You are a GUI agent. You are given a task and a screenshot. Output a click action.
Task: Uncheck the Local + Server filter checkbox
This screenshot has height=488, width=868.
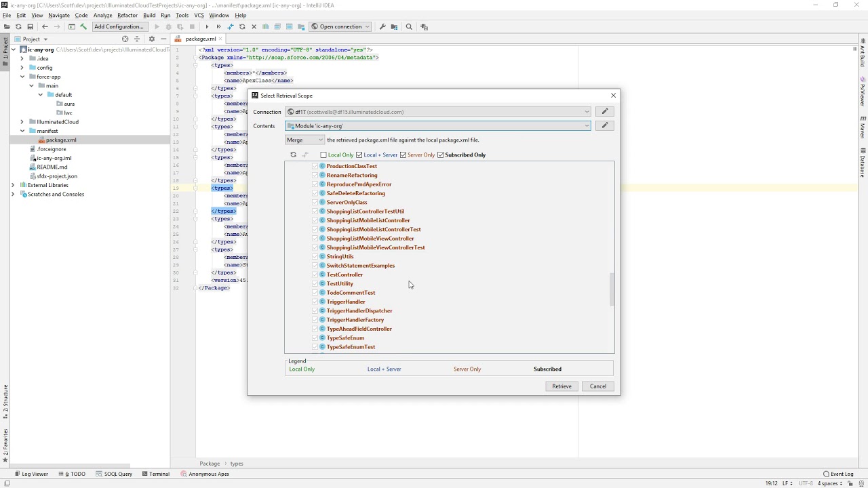point(359,155)
